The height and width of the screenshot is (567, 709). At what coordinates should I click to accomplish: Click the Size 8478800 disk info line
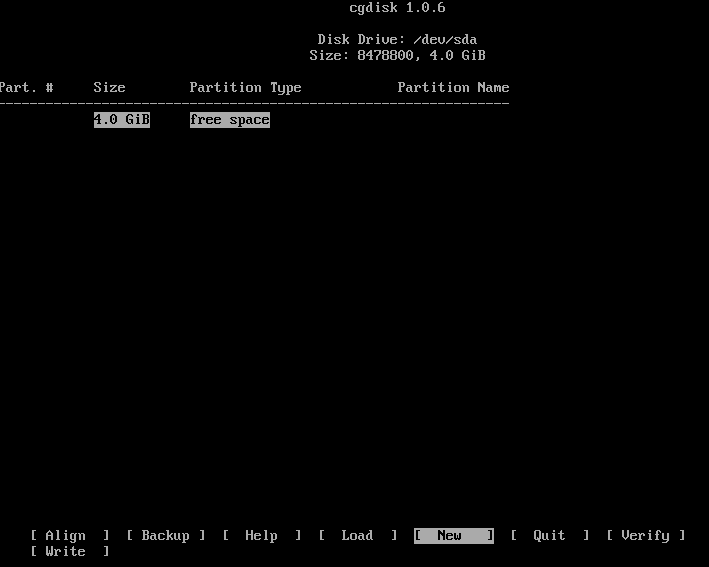pyautogui.click(x=397, y=55)
